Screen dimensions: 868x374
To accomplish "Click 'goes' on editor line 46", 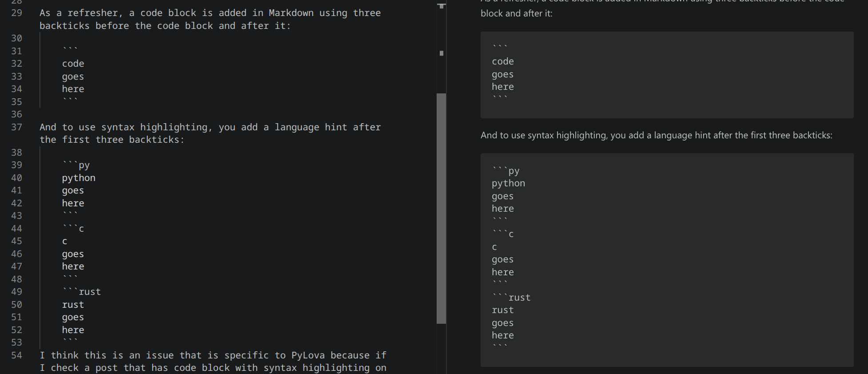I will coord(73,254).
